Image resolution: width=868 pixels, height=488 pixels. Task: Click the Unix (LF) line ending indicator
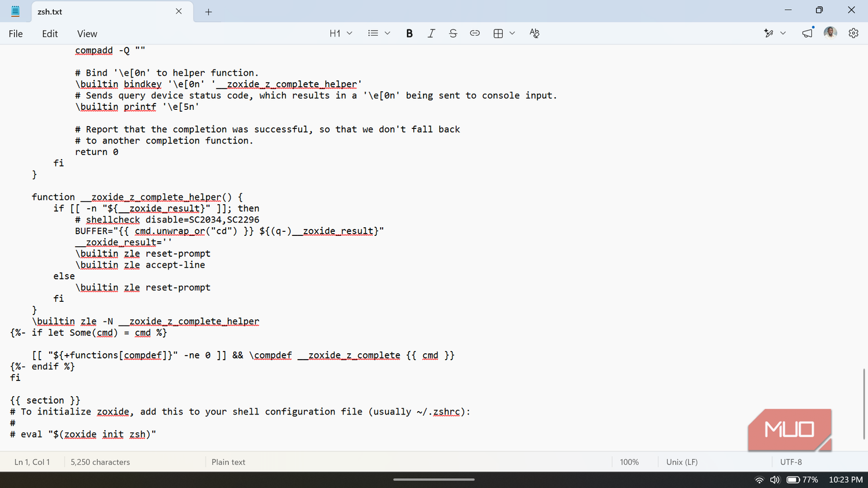coord(682,462)
